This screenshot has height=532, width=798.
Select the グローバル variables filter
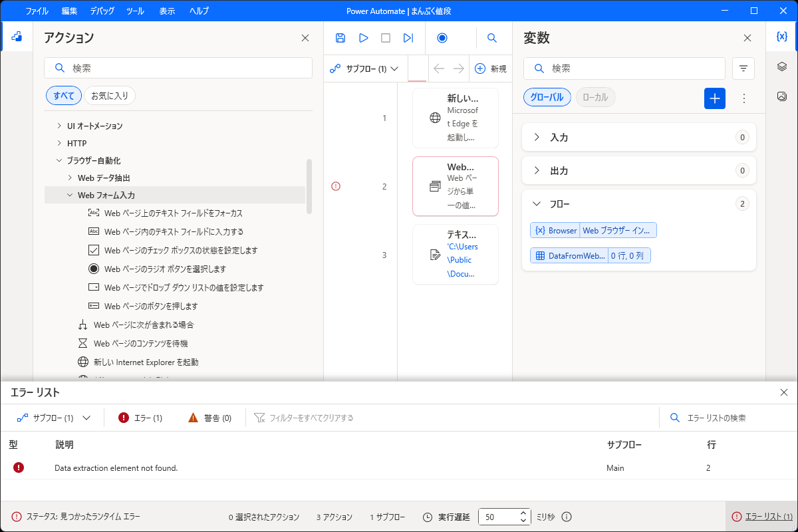pos(547,97)
